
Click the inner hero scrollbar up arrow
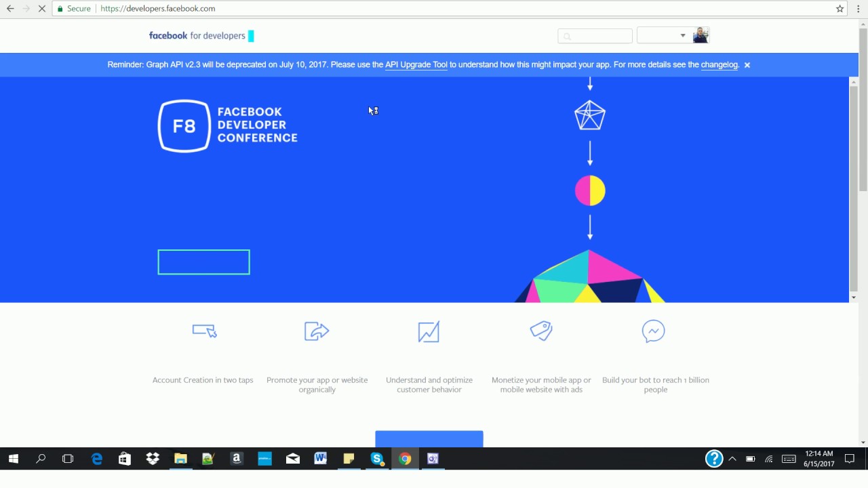point(854,82)
